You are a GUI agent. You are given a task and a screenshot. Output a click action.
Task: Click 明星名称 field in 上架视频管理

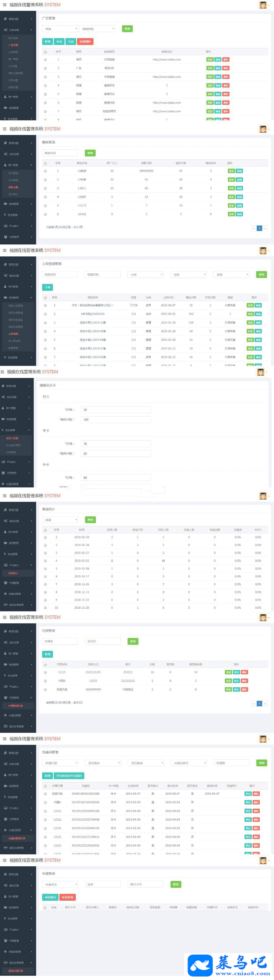click(103, 274)
